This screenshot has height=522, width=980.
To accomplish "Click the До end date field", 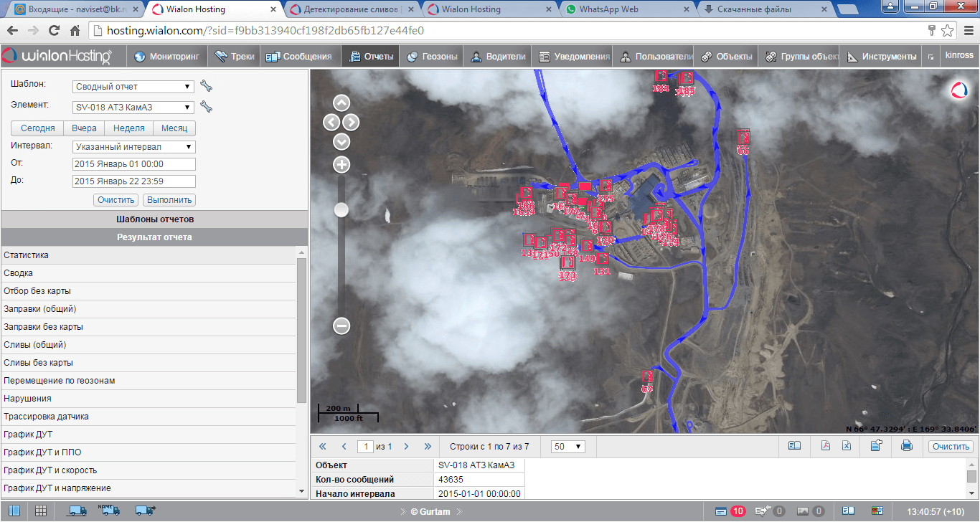I will [x=133, y=181].
